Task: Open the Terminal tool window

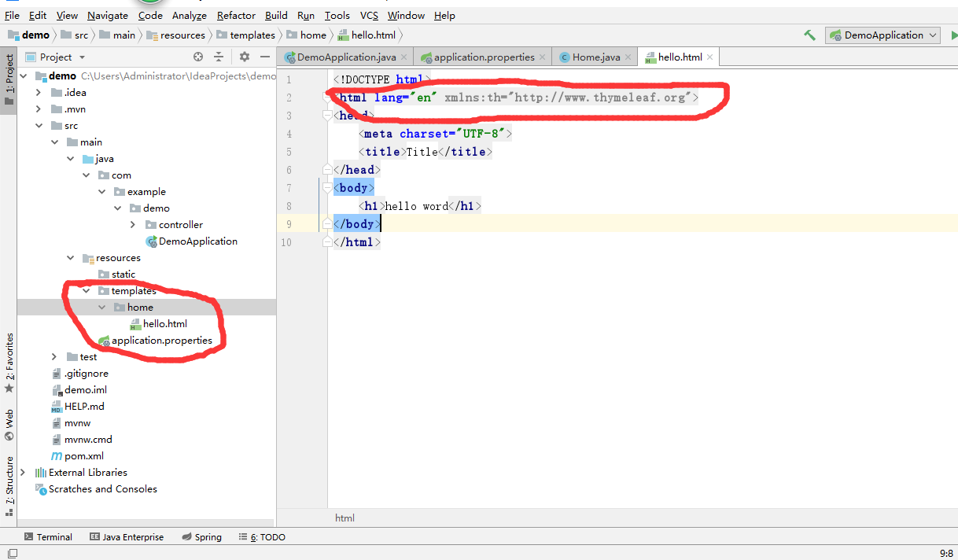Action: pos(48,537)
